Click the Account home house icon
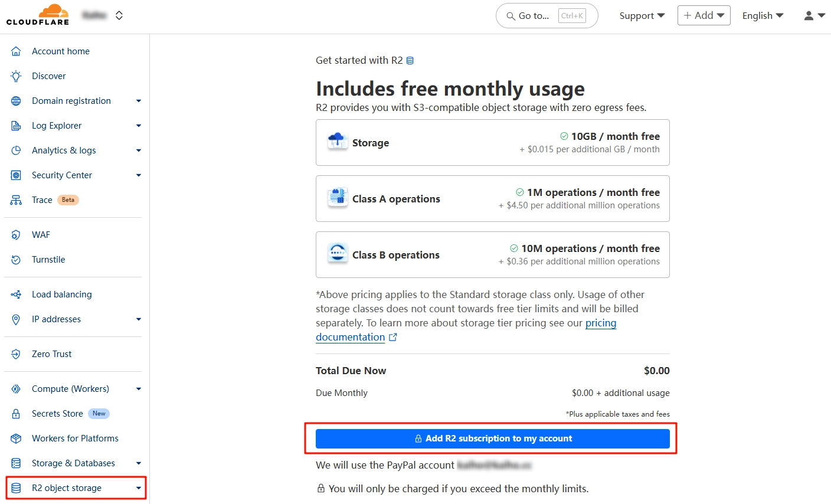Image resolution: width=831 pixels, height=504 pixels. point(16,51)
